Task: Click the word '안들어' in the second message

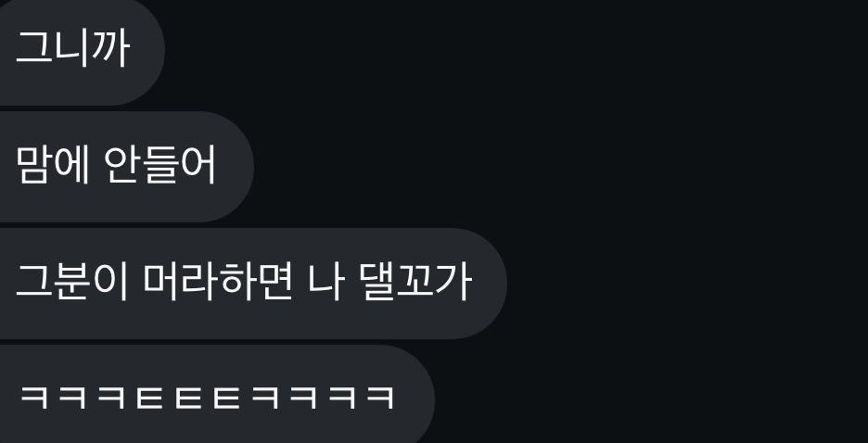Action: [x=160, y=165]
